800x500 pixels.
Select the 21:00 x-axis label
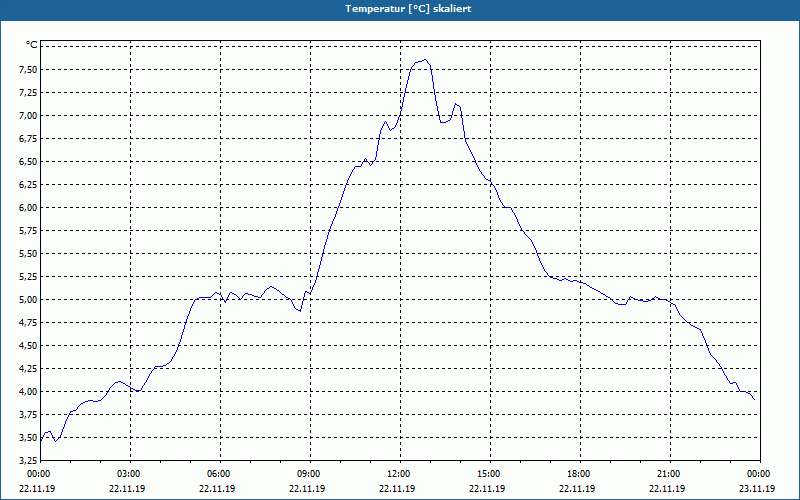[668, 474]
